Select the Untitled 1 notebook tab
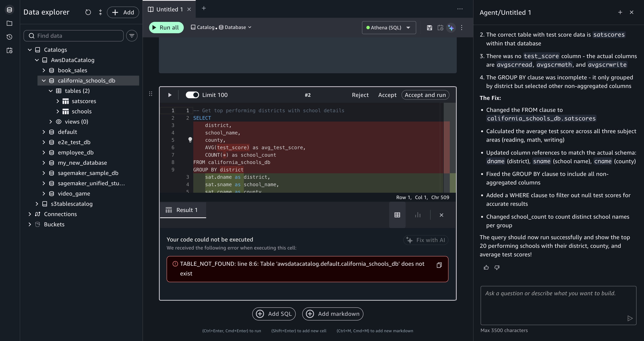 [169, 9]
